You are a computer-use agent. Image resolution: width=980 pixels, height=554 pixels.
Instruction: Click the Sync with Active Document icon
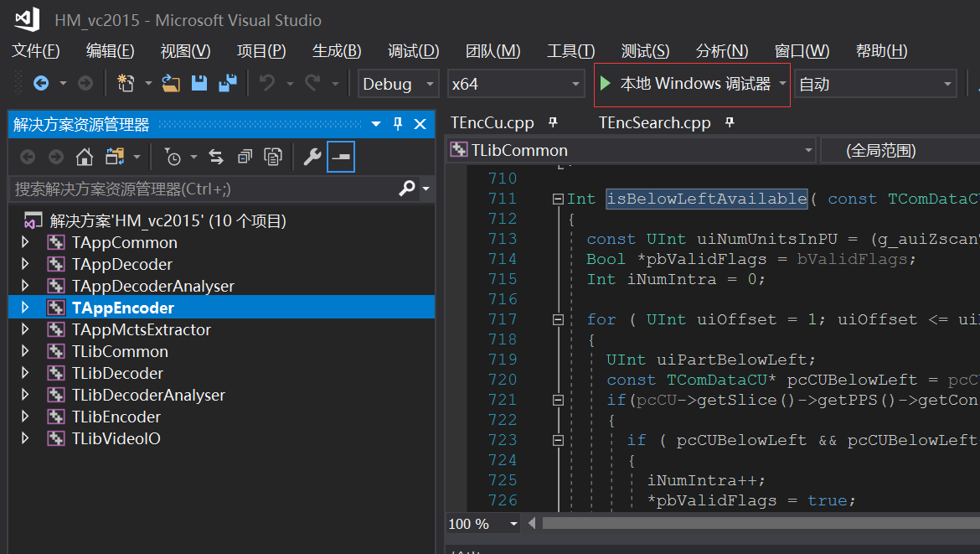pyautogui.click(x=216, y=157)
